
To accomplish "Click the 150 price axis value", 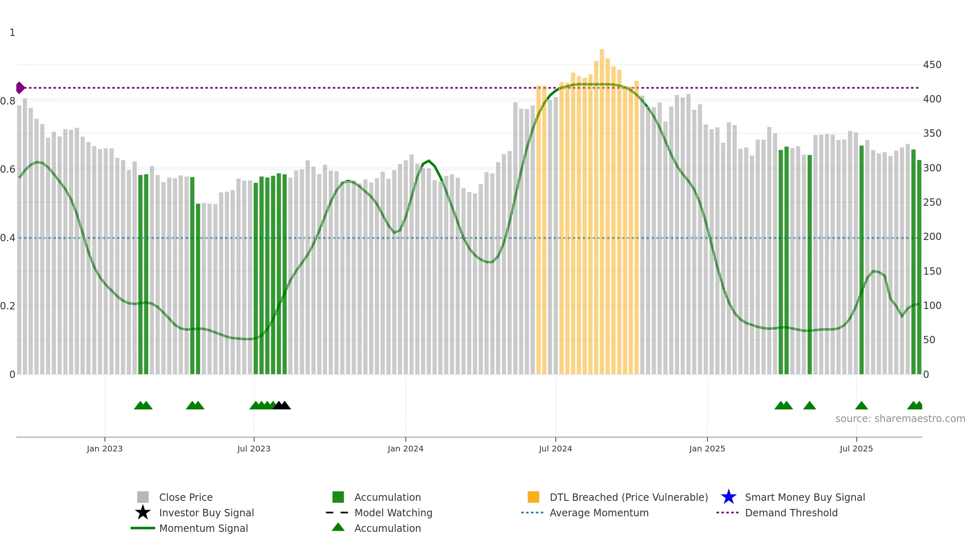I will [x=932, y=271].
